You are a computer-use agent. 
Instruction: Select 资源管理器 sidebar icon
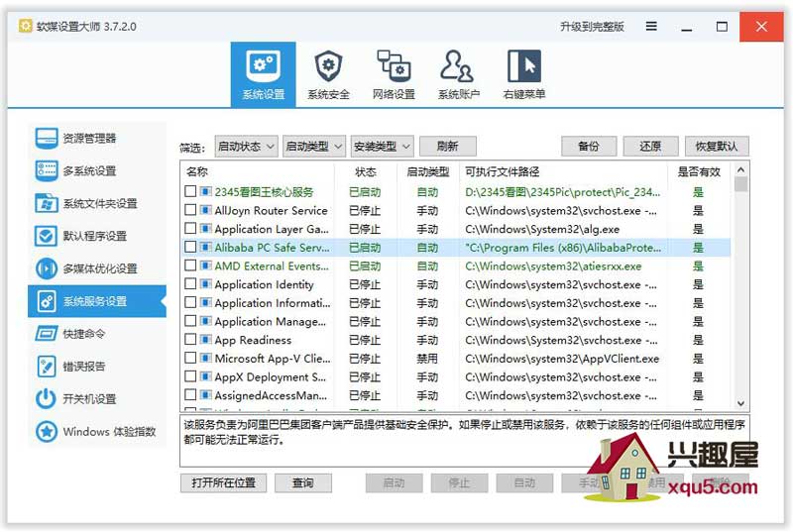click(46, 138)
